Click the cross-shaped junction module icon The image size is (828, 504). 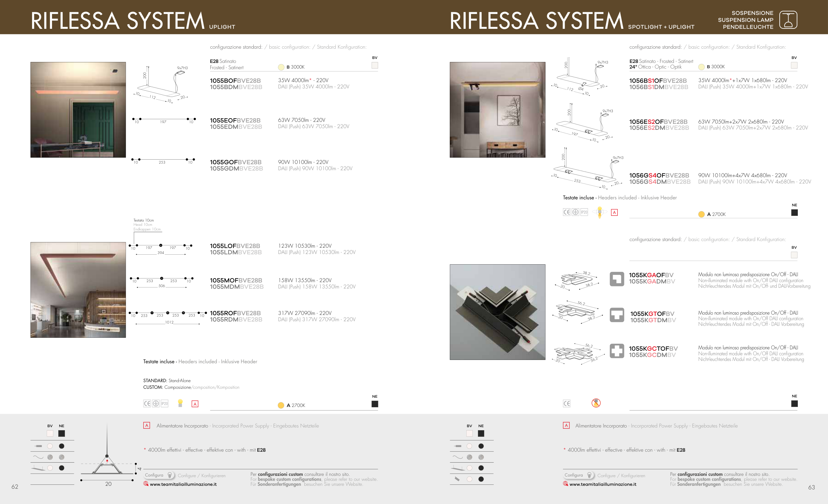[617, 351]
